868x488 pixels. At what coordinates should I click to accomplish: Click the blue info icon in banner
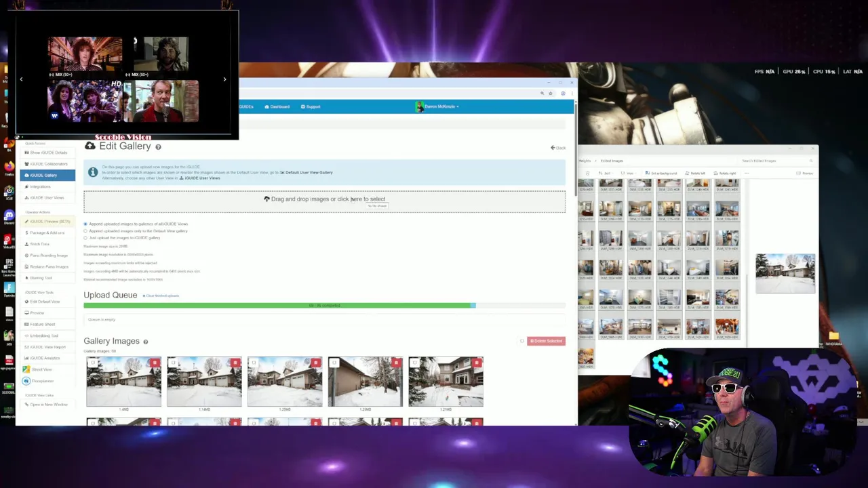pyautogui.click(x=93, y=172)
